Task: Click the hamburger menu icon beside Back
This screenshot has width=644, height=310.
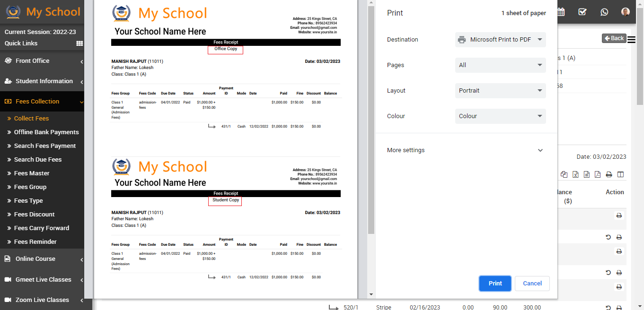Action: [631, 40]
